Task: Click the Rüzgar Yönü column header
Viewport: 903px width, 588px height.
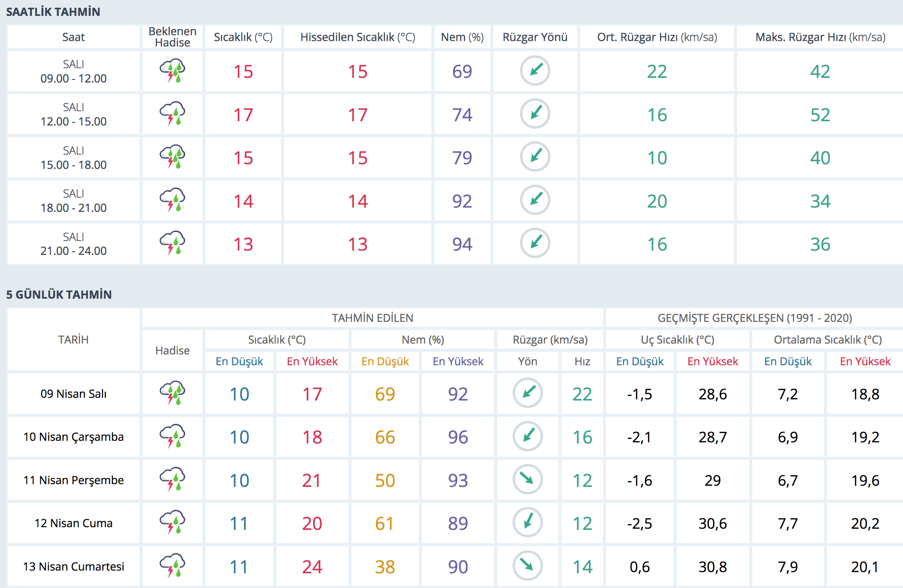Action: (535, 37)
